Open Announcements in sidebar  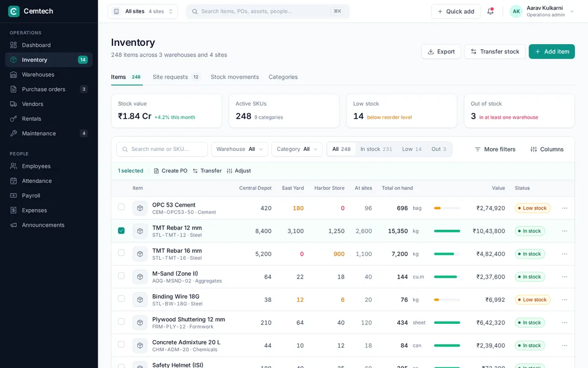pyautogui.click(x=49, y=225)
